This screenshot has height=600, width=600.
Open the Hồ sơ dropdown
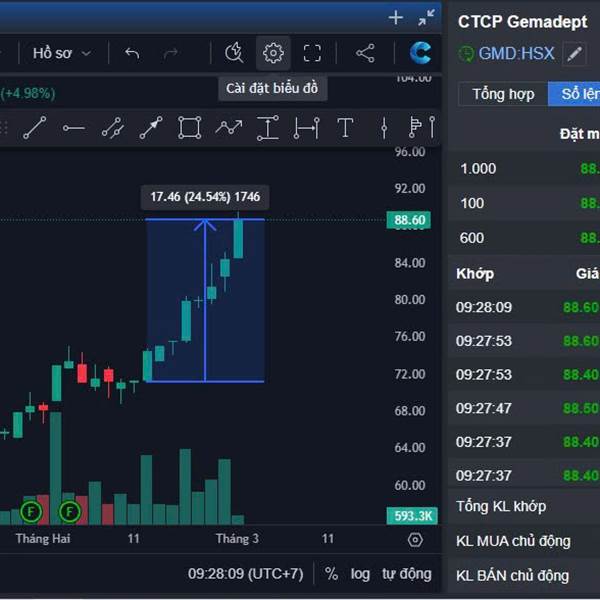pos(62,53)
